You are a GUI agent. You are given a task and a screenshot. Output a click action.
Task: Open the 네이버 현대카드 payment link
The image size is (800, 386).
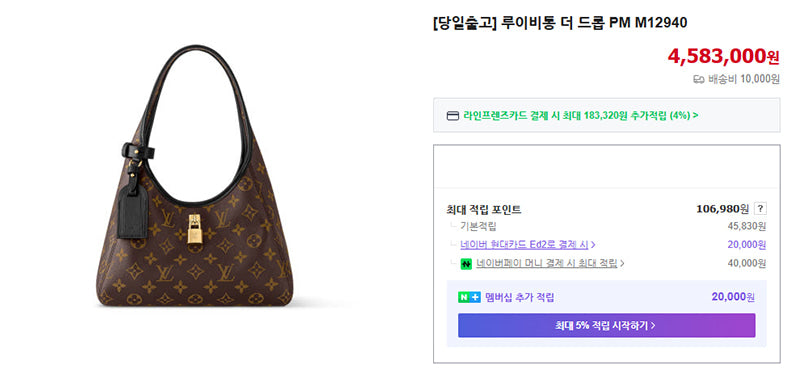coord(524,245)
